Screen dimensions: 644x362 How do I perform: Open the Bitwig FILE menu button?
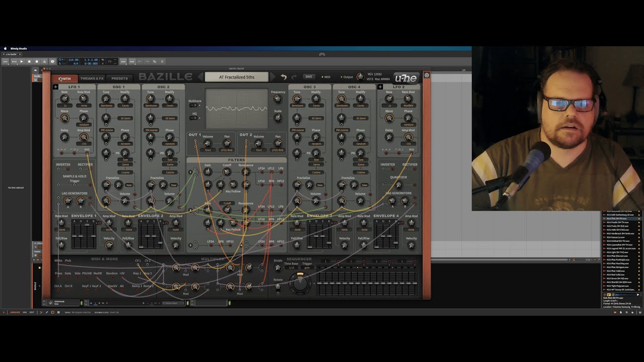5,61
